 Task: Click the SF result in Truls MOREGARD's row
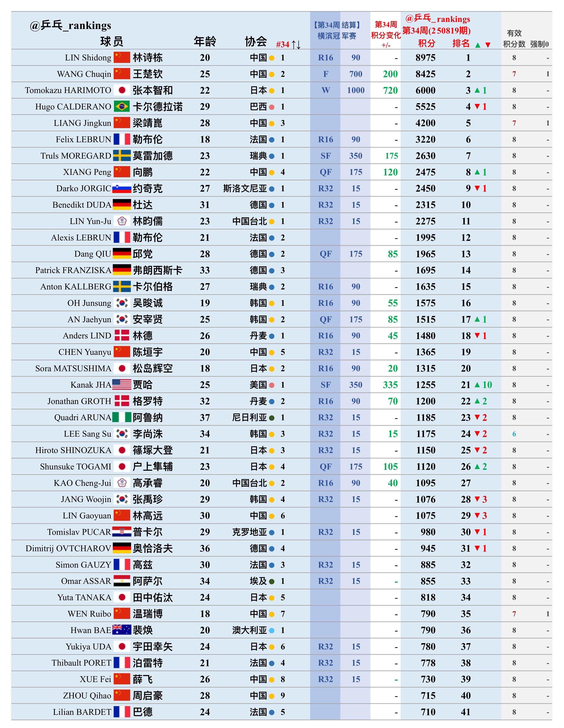tap(325, 156)
